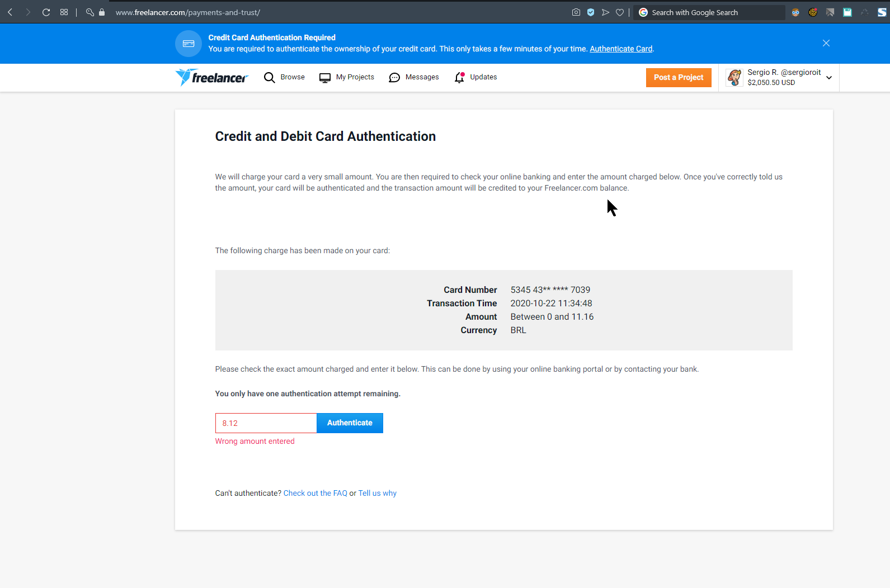Click the amount input field showing 8.12

pyautogui.click(x=266, y=423)
